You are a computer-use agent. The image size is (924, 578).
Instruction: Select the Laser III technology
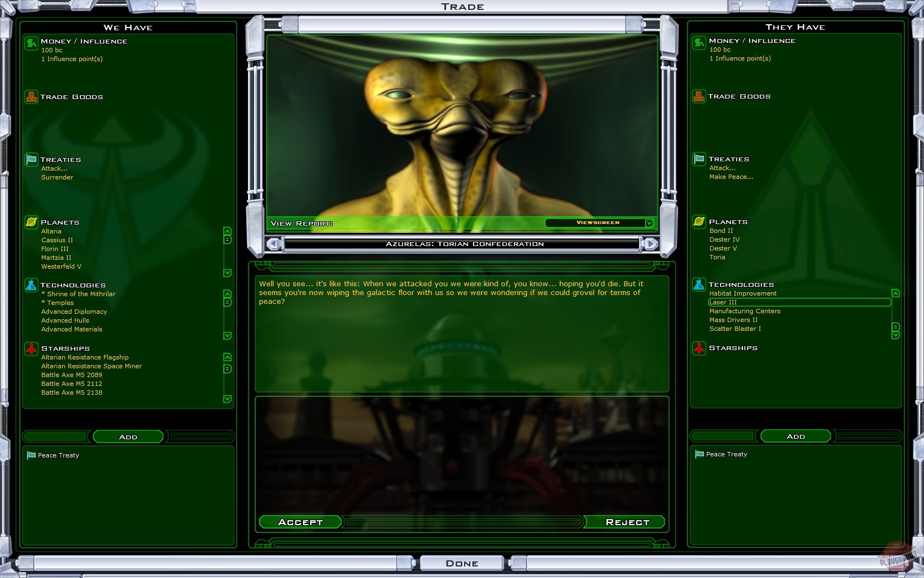(724, 302)
